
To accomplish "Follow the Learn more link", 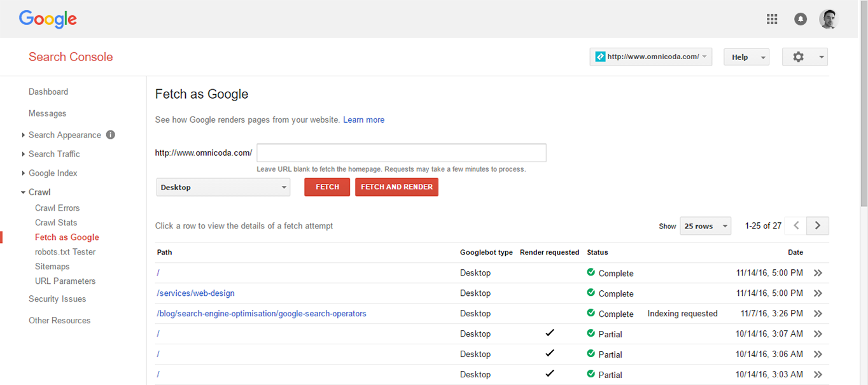I will click(363, 120).
